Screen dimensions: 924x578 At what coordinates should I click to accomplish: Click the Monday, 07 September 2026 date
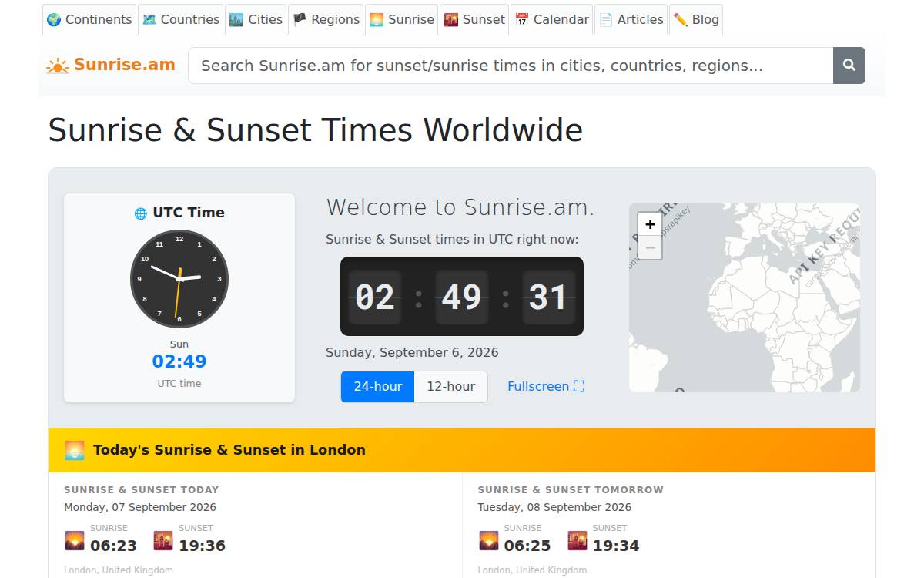140,507
